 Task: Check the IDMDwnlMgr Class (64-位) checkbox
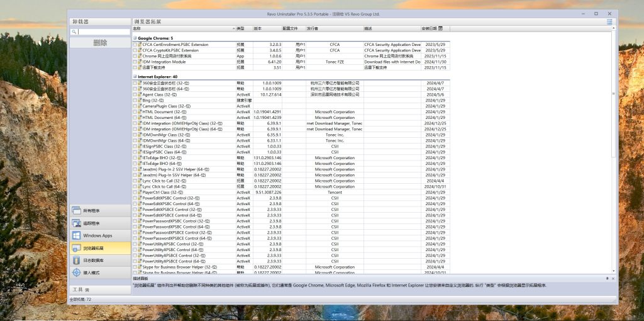[x=135, y=140]
